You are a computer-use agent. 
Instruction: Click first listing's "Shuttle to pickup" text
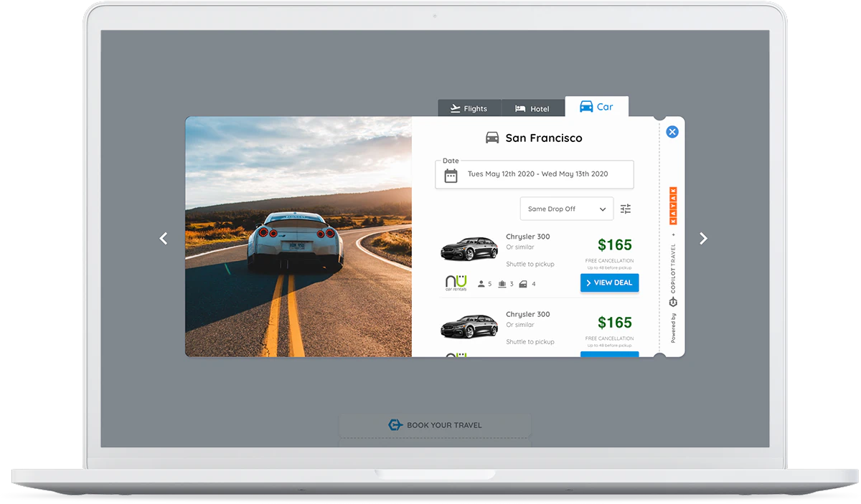click(530, 265)
